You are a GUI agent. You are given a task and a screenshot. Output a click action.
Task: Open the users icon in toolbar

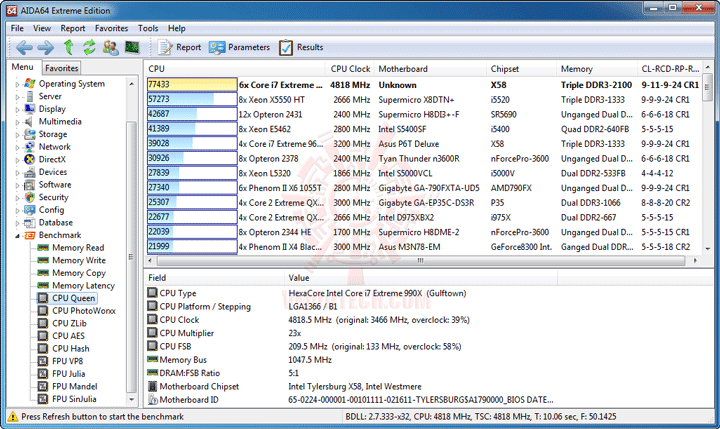tap(110, 47)
